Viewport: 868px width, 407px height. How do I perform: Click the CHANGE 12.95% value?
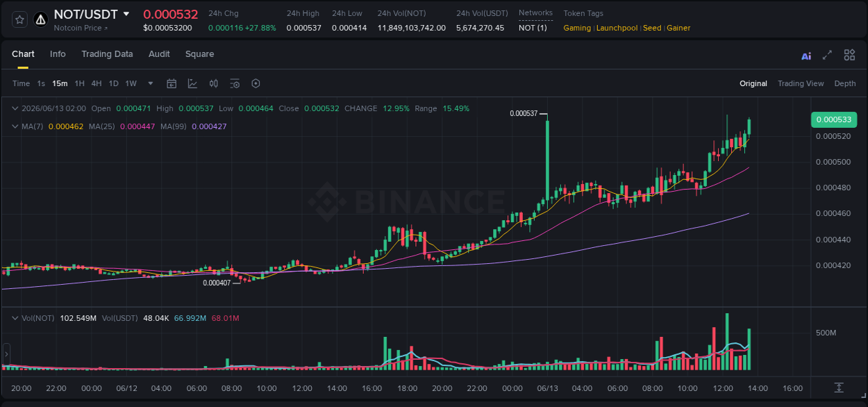coord(395,108)
